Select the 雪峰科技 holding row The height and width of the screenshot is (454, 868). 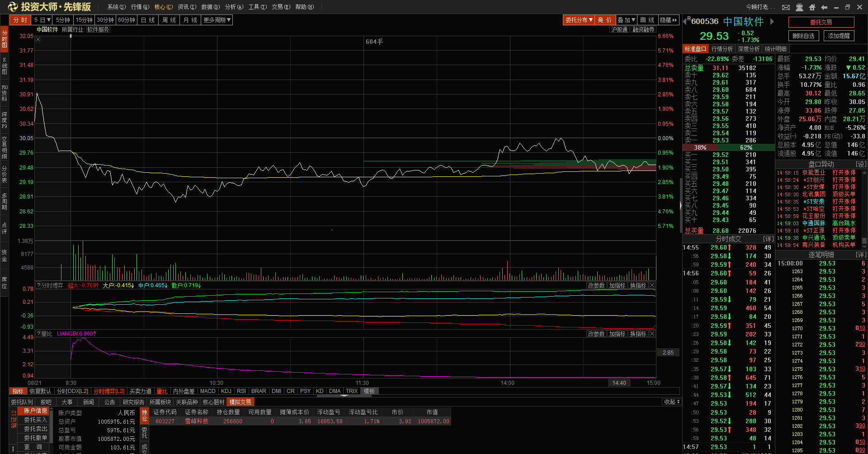301,421
